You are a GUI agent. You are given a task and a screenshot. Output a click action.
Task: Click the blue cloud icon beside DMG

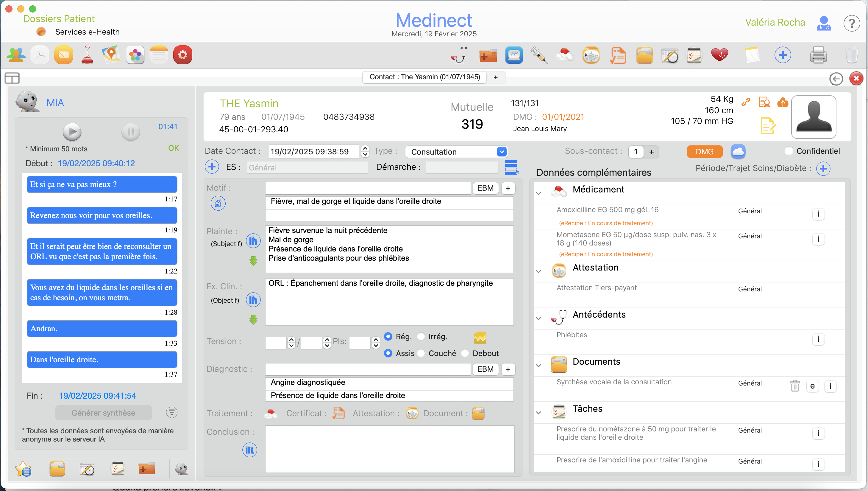pos(738,151)
